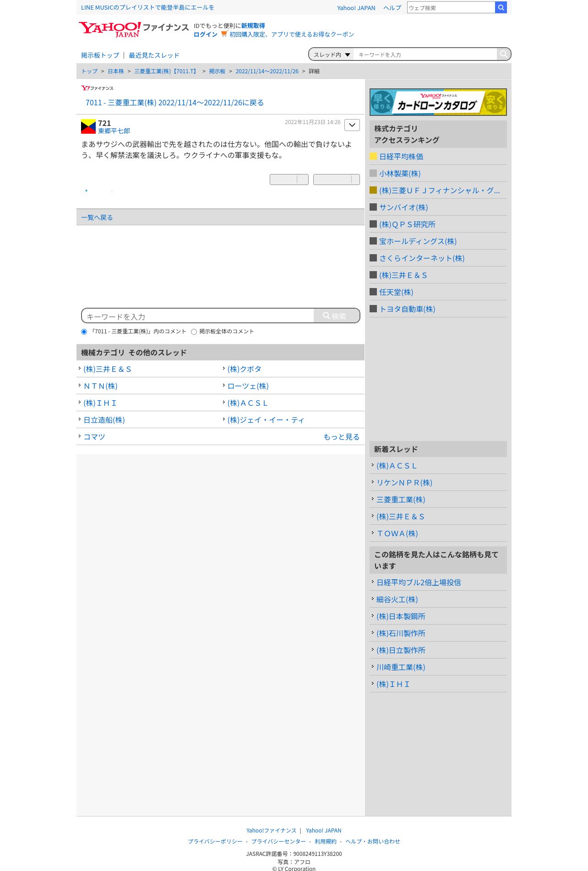Open the (株)QPS研究所 ranking link
Viewport: 588px width, 871px height.
click(407, 224)
